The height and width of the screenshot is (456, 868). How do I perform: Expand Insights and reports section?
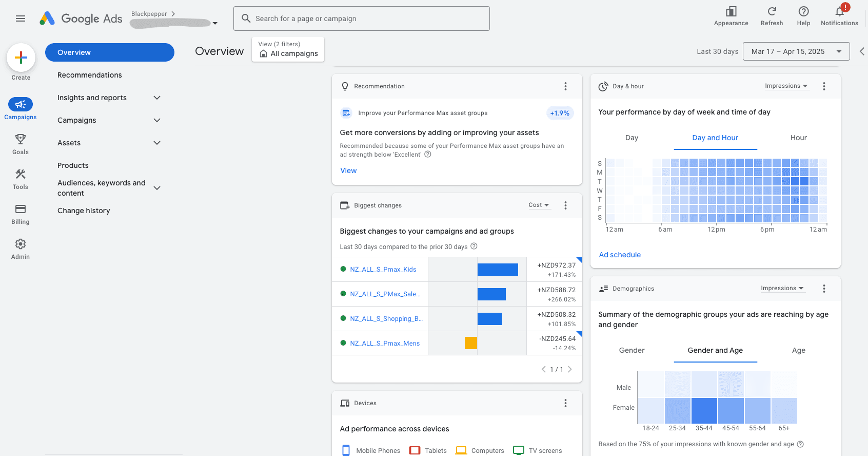pos(109,98)
